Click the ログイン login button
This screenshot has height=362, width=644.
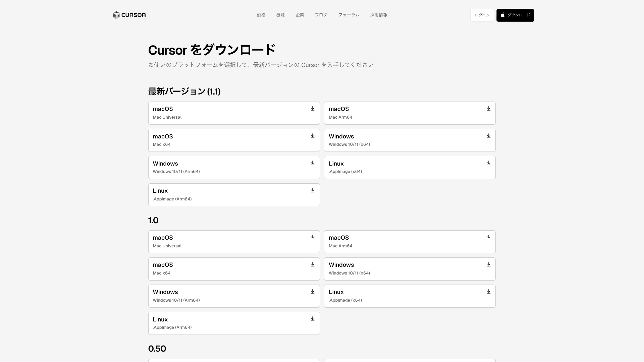pyautogui.click(x=482, y=15)
